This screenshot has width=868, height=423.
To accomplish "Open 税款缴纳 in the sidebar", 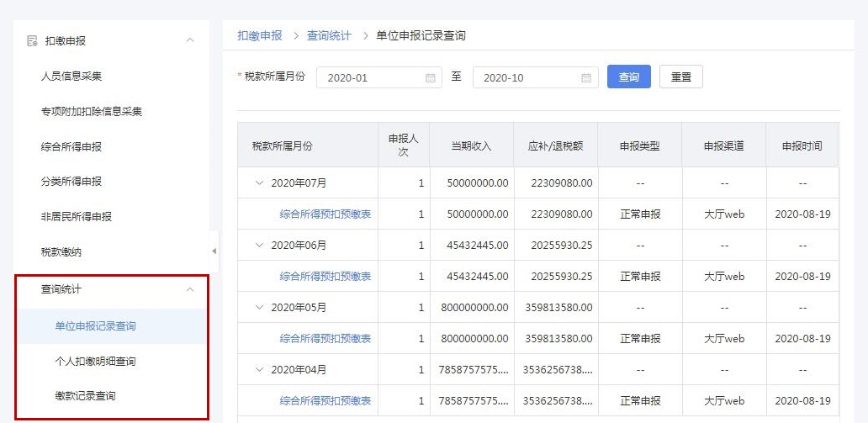I will 61,252.
